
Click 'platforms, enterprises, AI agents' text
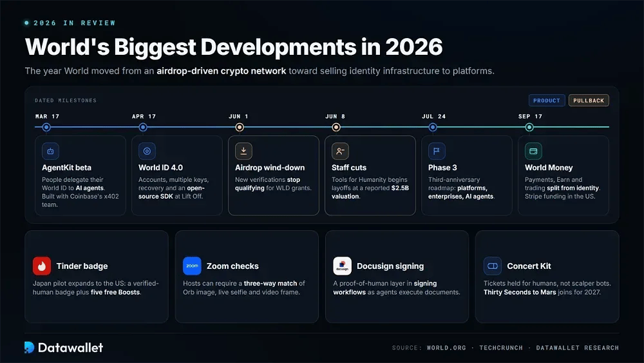[460, 192]
